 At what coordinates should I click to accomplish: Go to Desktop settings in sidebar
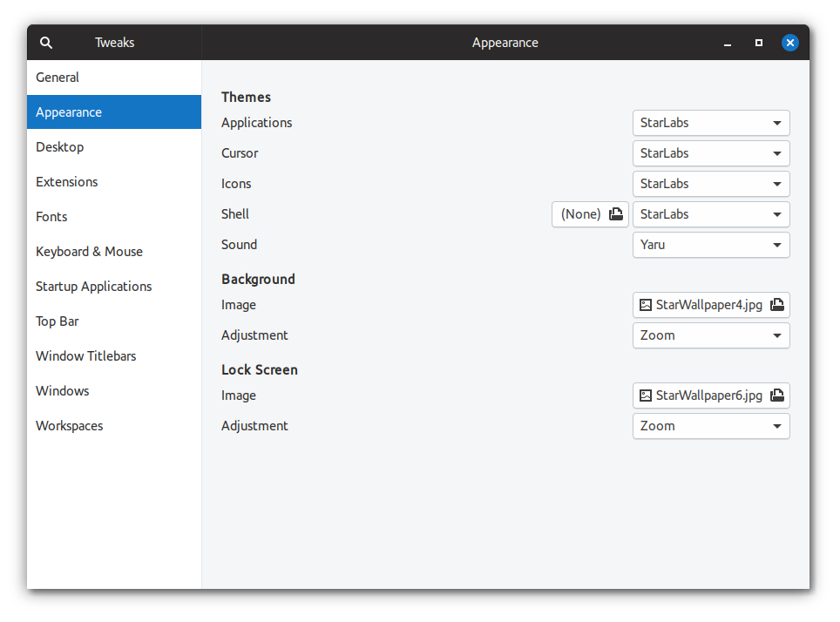point(114,147)
